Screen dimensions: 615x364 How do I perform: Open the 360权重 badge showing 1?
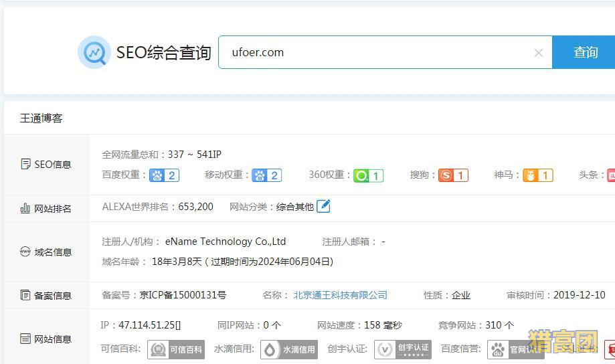point(368,175)
